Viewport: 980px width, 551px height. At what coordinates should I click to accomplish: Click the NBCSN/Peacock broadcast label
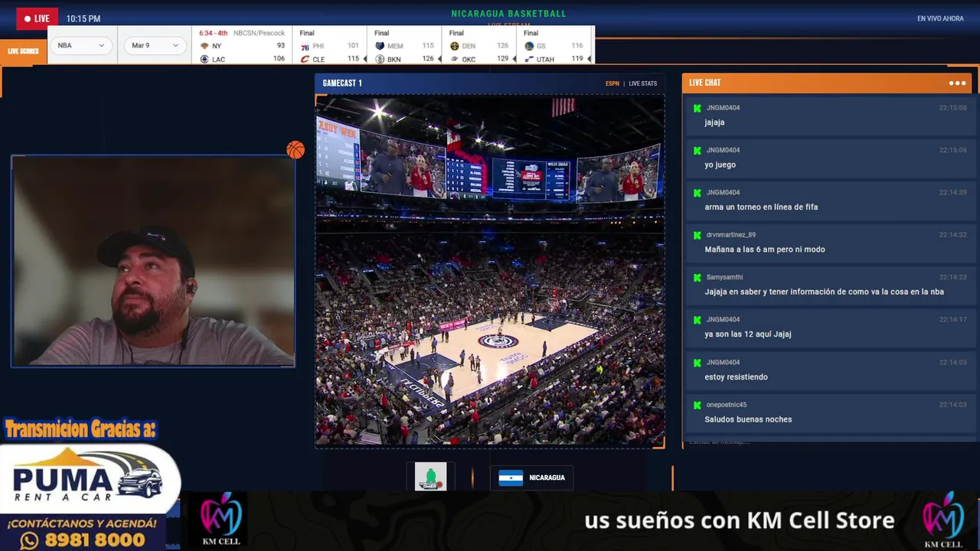point(259,33)
